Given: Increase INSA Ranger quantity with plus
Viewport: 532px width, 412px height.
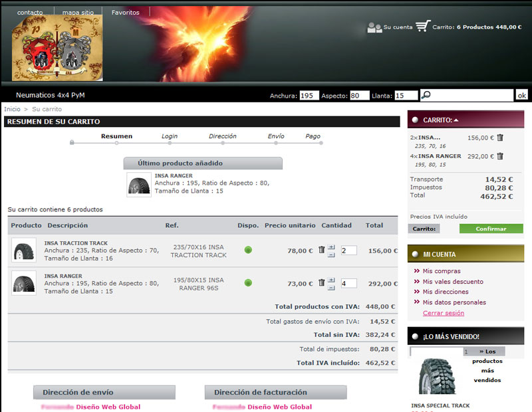Looking at the screenshot, I should 332,279.
